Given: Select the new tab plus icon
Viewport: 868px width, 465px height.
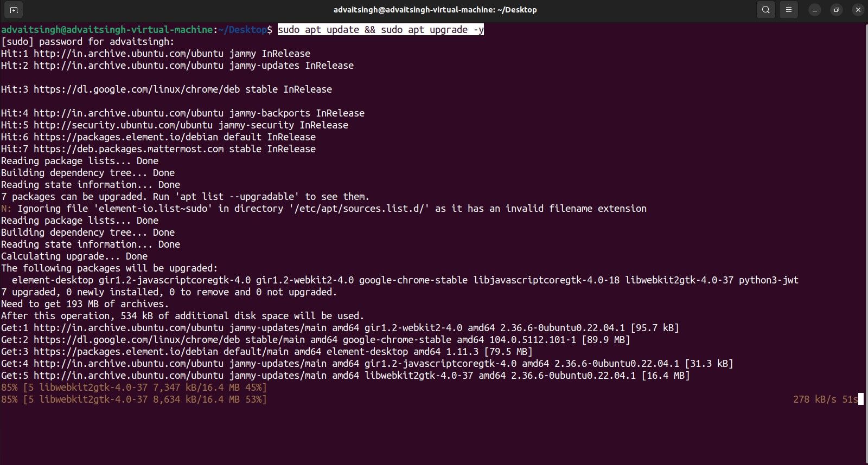Looking at the screenshot, I should point(12,9).
